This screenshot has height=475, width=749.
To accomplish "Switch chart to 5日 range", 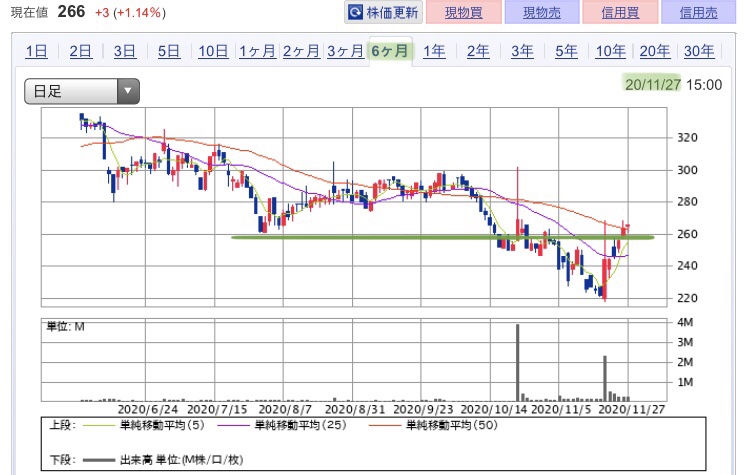I will (x=169, y=51).
